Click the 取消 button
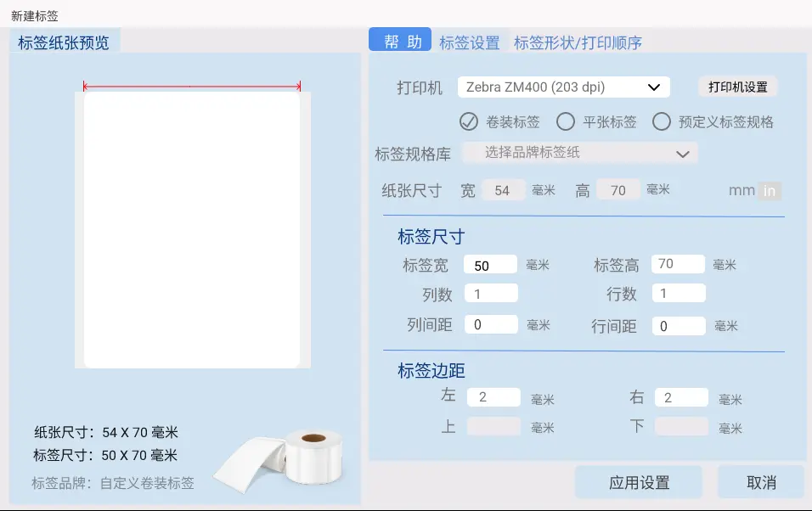 [x=761, y=482]
